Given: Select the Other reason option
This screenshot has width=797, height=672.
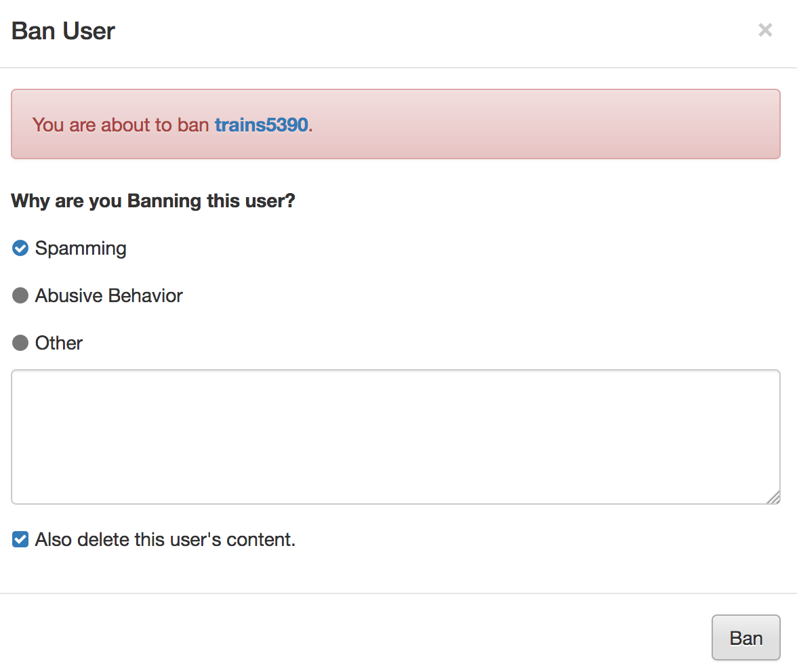Looking at the screenshot, I should 20,343.
